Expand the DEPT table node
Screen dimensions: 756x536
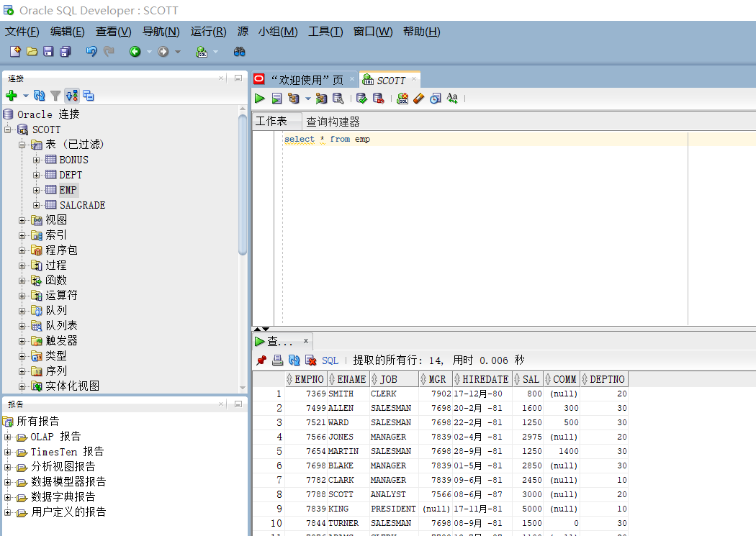tap(36, 175)
